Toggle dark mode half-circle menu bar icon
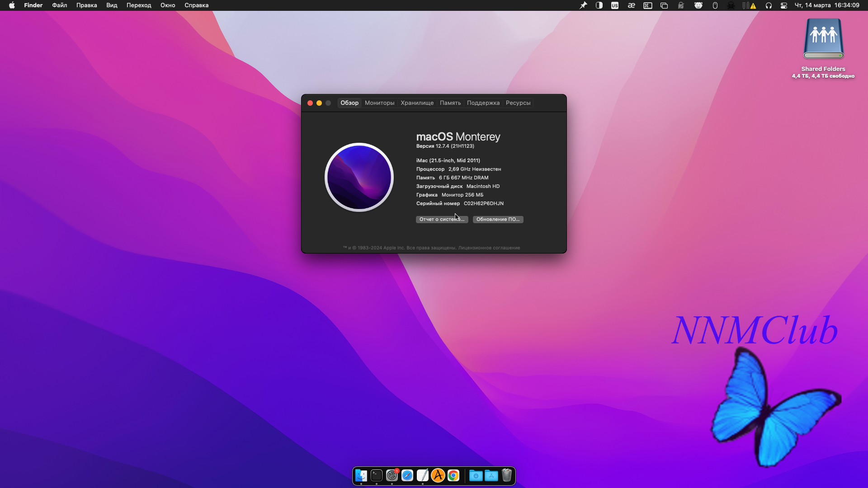This screenshot has height=488, width=868. click(x=599, y=5)
